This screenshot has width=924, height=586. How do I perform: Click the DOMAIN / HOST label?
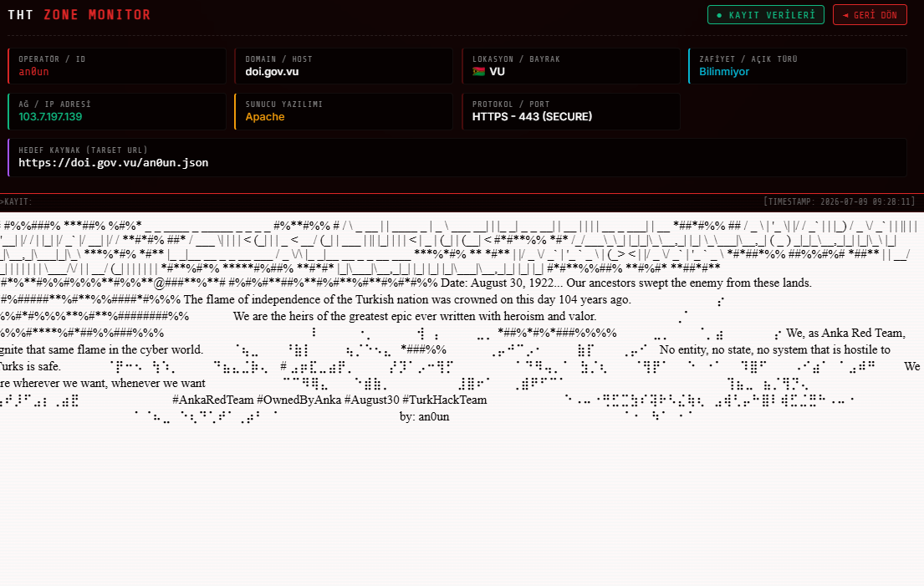pyautogui.click(x=278, y=59)
